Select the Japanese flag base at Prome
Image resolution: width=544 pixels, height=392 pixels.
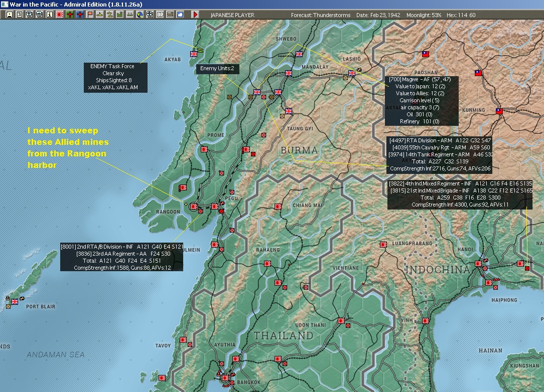coord(204,149)
